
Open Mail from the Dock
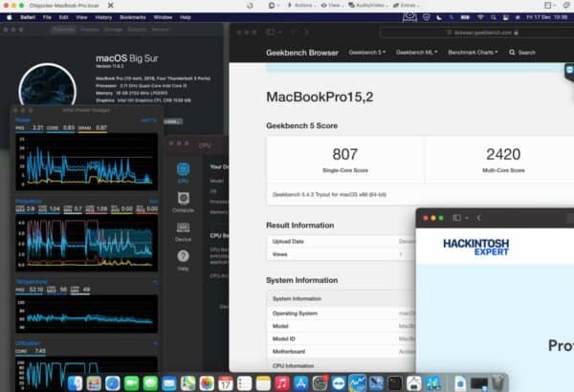169,383
